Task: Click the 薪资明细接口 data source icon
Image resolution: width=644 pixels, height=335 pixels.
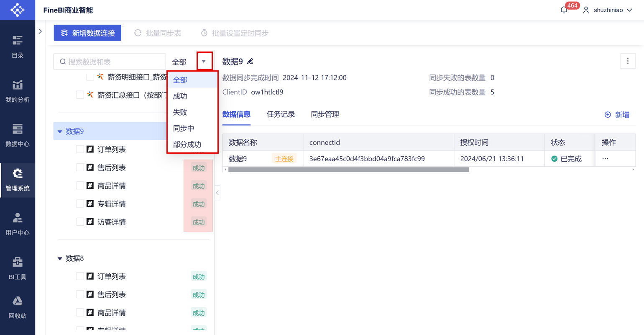Action: point(100,77)
